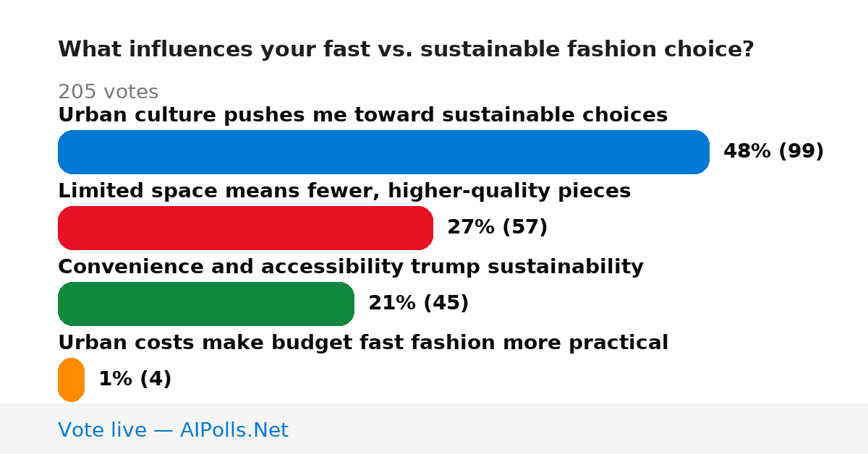Click the red 27% result bar
868x454 pixels.
(x=245, y=228)
